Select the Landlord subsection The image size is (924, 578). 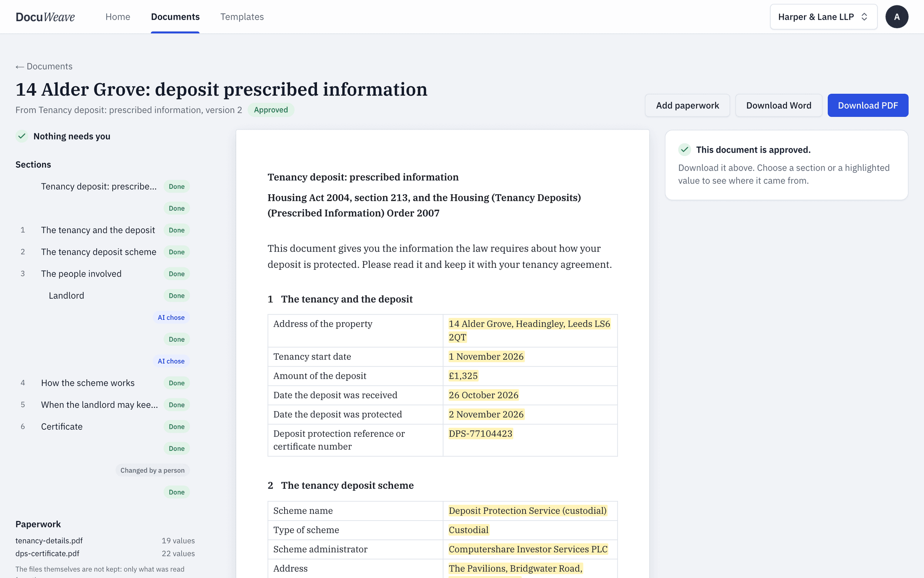click(x=103, y=296)
